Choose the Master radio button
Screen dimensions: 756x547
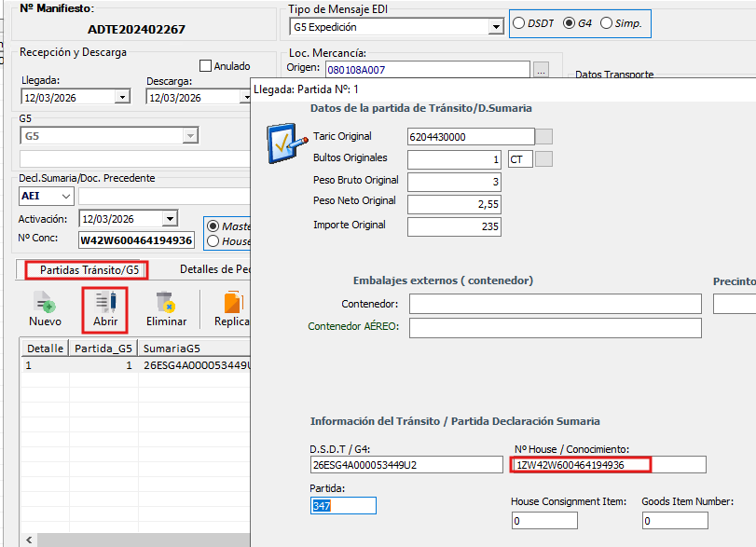click(x=213, y=226)
